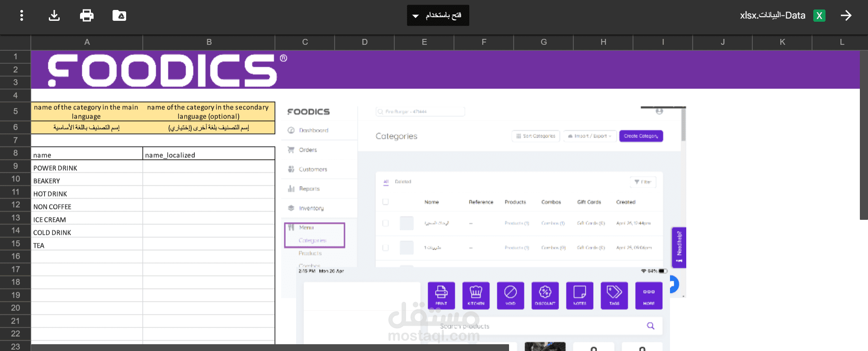Click the purple Need help? side tab

tap(679, 247)
